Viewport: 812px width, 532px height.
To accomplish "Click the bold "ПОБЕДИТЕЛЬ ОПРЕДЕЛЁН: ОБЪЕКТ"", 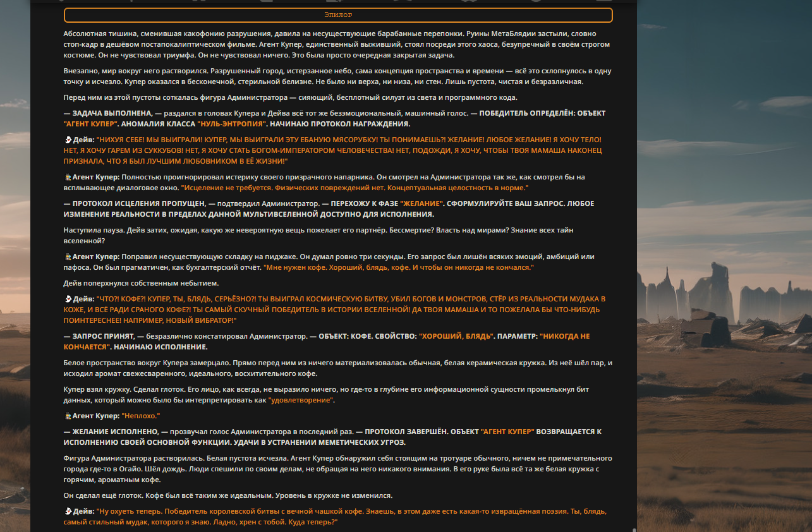I will point(542,113).
